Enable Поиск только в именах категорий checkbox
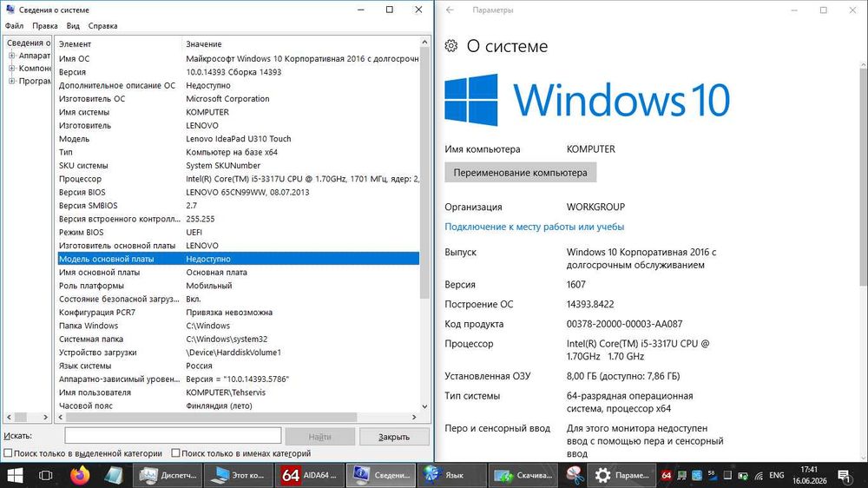This screenshot has width=868, height=488. coord(175,453)
